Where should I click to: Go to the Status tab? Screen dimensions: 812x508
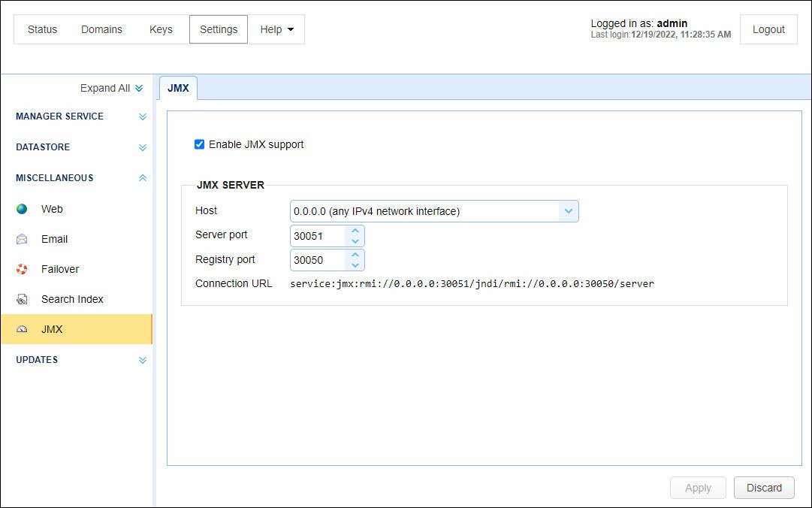tap(43, 29)
